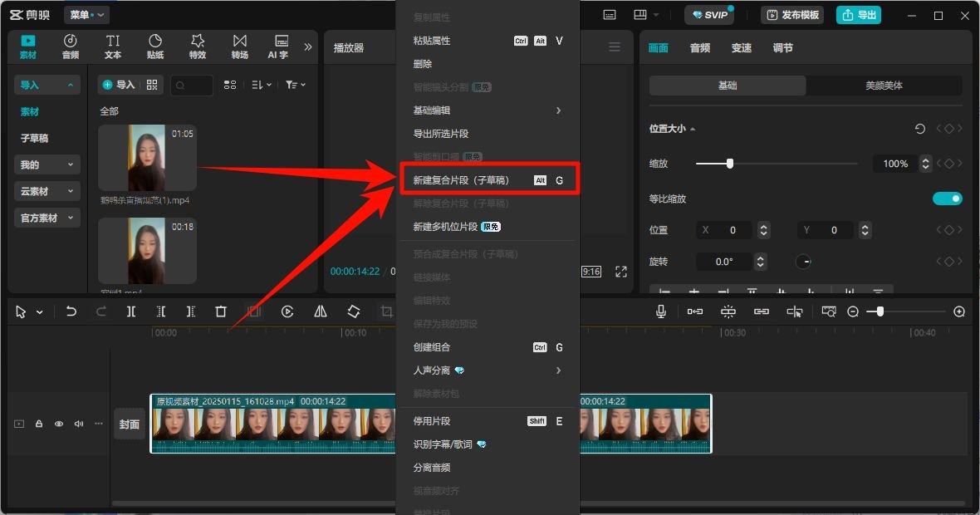Expand the 云素材 cloud materials section

(47, 191)
